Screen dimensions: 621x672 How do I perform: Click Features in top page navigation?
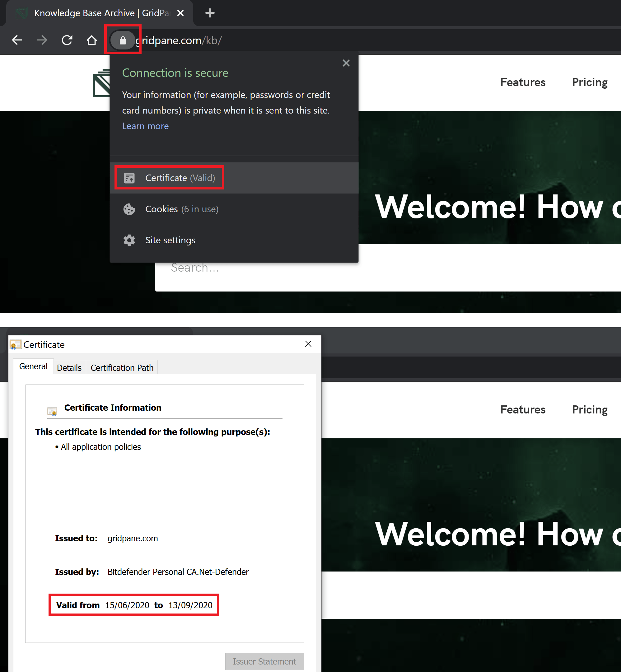click(523, 82)
